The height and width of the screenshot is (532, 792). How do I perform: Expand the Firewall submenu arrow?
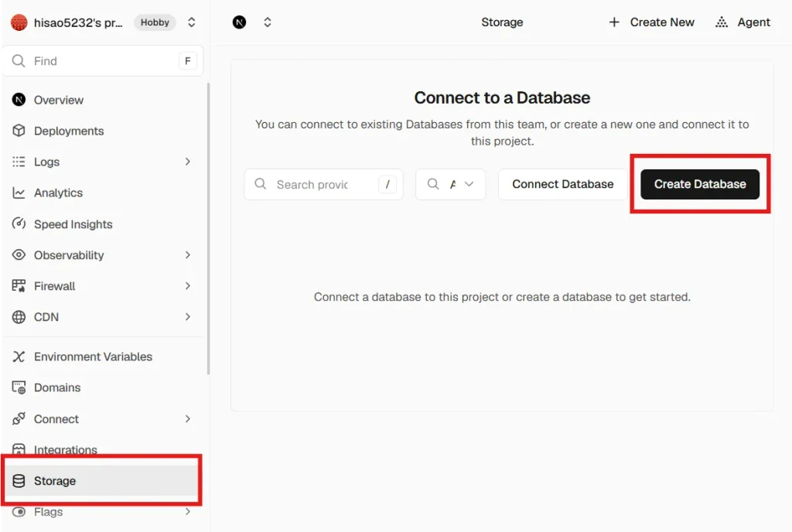[188, 286]
